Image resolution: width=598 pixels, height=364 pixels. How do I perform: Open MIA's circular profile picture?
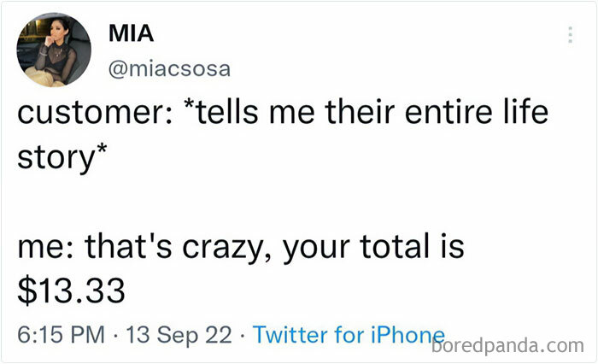click(54, 50)
